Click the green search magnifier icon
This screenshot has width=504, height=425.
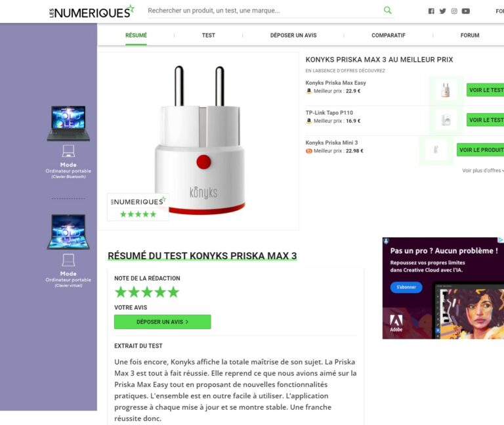pyautogui.click(x=388, y=11)
